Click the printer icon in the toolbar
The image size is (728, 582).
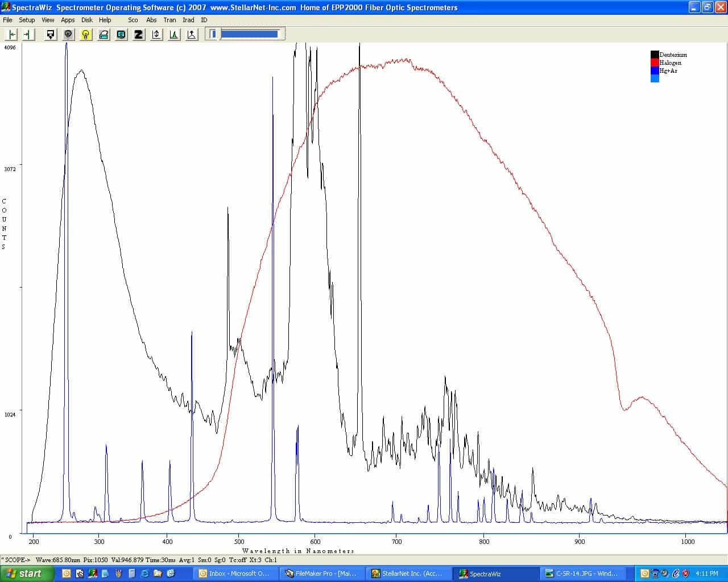(x=104, y=35)
